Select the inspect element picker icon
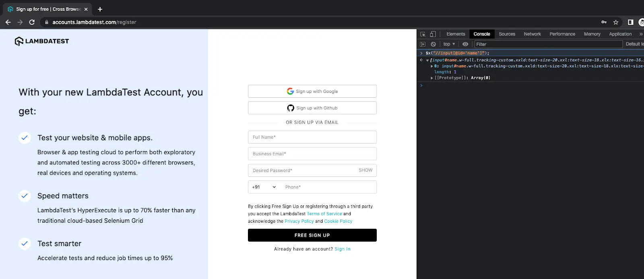 click(423, 34)
